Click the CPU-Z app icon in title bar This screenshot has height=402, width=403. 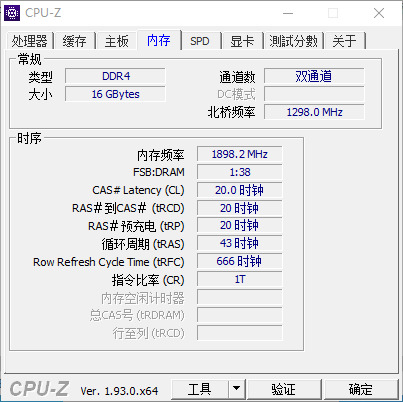click(x=12, y=13)
